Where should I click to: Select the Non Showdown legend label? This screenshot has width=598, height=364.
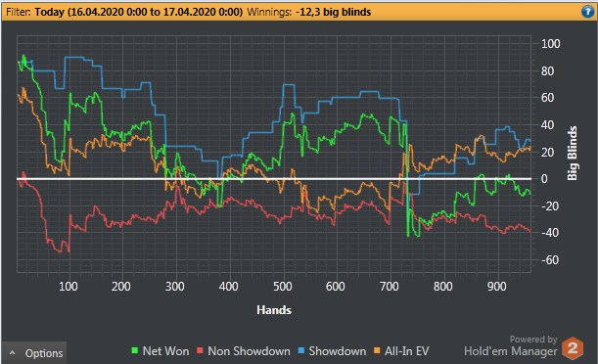click(249, 351)
